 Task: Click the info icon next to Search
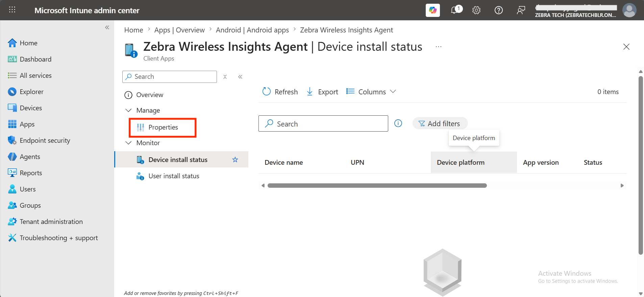point(398,123)
